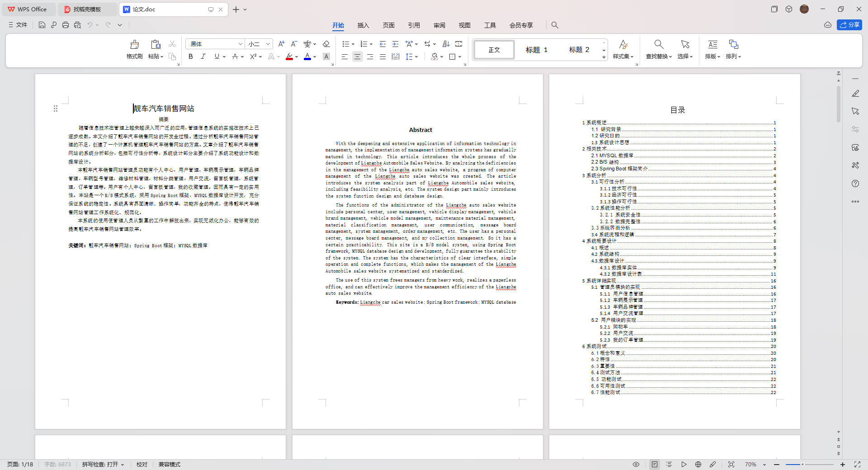Screen dimensions: 868x470
Task: Toggle character shading A button
Action: pos(326,56)
